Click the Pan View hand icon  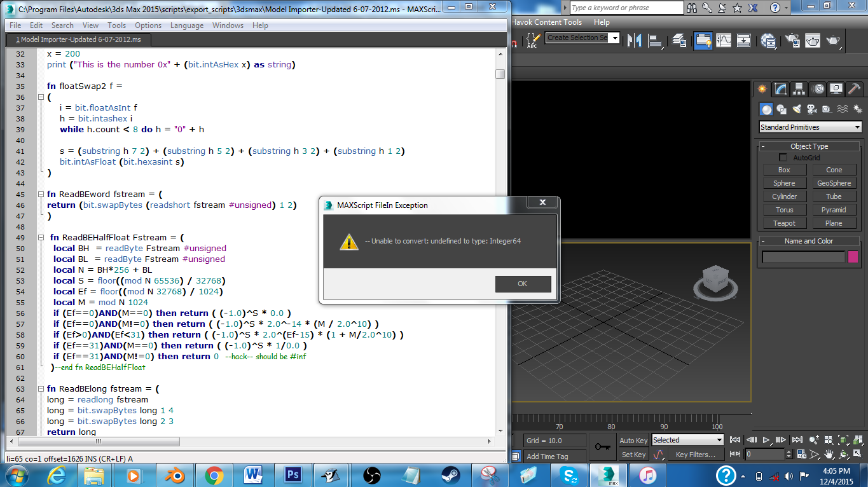[x=829, y=454]
